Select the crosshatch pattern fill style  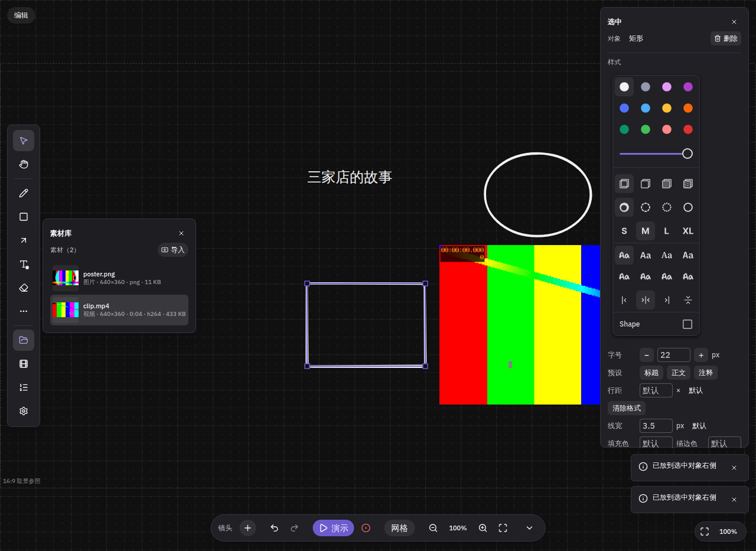pyautogui.click(x=688, y=184)
